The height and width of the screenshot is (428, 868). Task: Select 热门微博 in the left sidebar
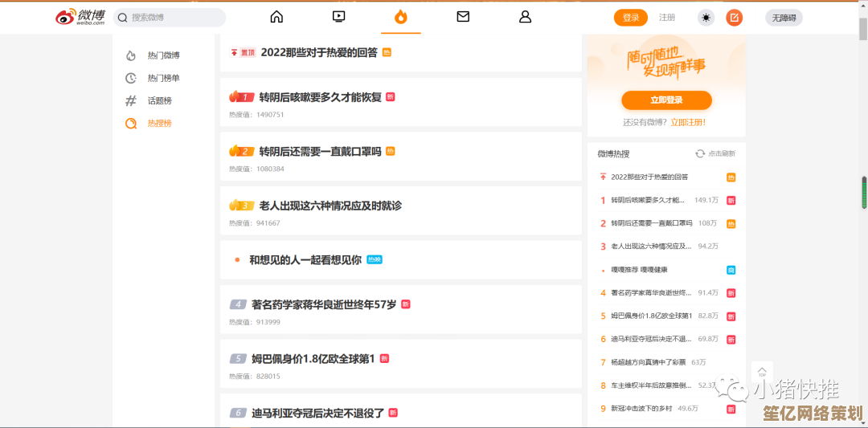tap(163, 55)
